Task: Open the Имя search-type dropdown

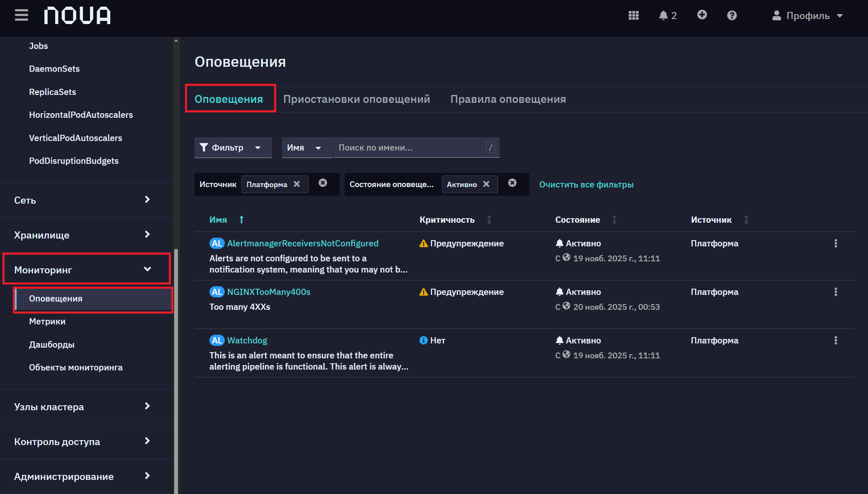Action: point(307,148)
